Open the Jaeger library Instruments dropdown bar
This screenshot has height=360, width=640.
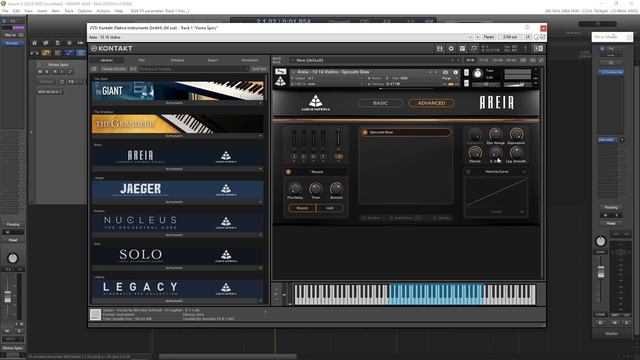coord(178,202)
